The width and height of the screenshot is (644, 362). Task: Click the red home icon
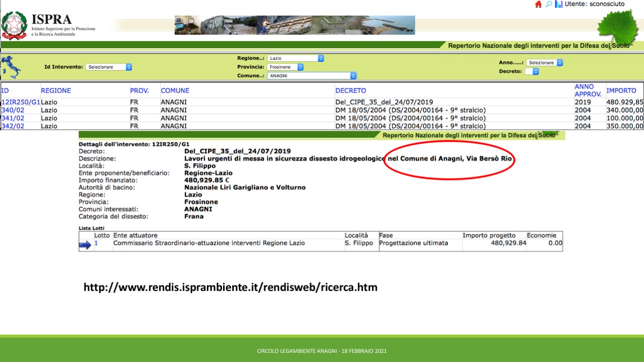[x=539, y=4]
